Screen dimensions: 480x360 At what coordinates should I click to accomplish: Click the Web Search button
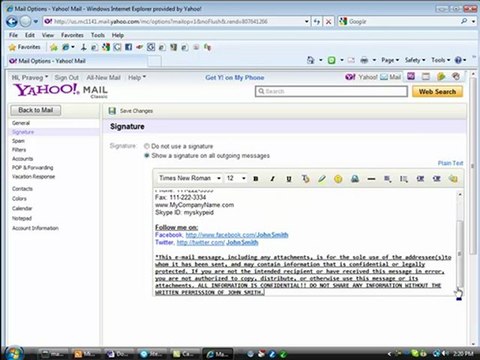click(x=437, y=92)
